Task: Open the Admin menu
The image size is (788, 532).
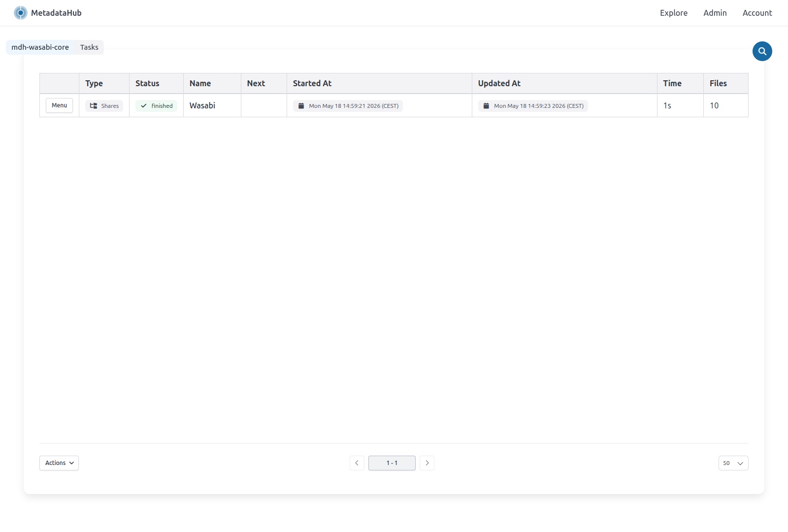Action: (715, 13)
